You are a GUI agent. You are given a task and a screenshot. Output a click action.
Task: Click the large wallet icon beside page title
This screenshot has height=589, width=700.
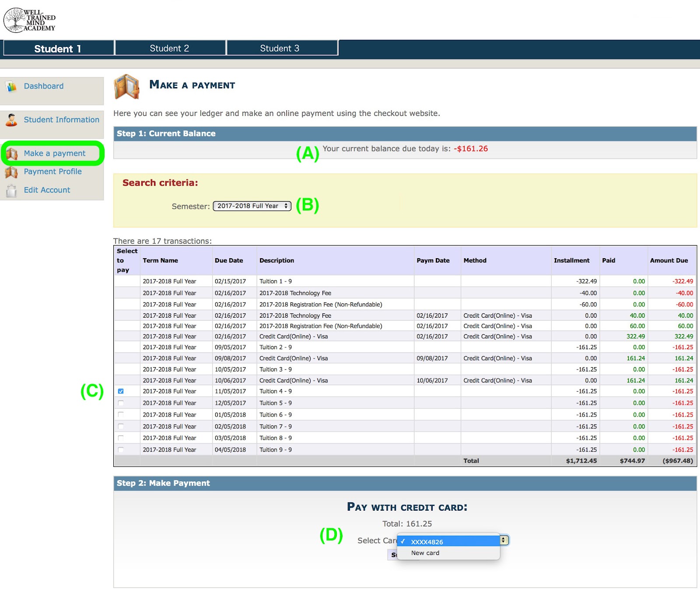(x=127, y=87)
